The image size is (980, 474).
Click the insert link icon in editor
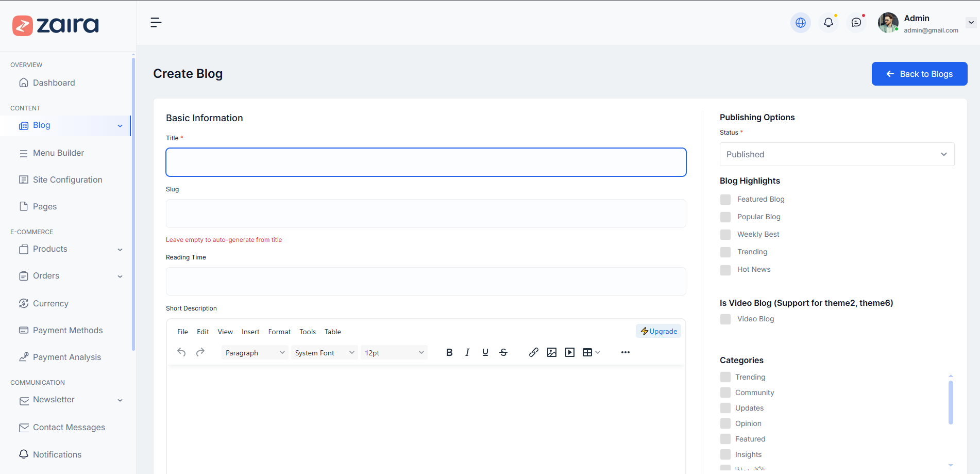click(x=533, y=352)
